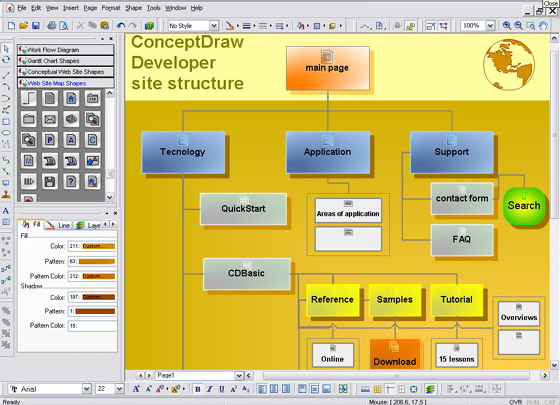Select the Zoom In magnifier icon
Viewport: 560px width, 405px height.
[x=506, y=26]
